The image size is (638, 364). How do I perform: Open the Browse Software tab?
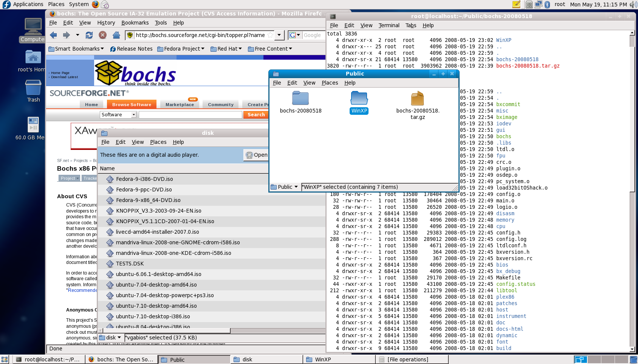click(132, 105)
